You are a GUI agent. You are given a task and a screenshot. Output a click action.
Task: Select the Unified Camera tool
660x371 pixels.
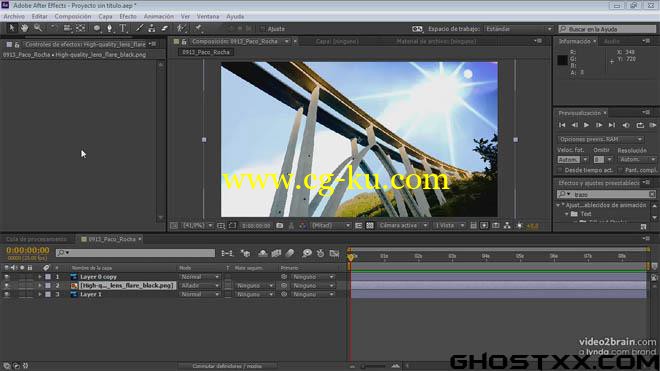click(x=67, y=28)
